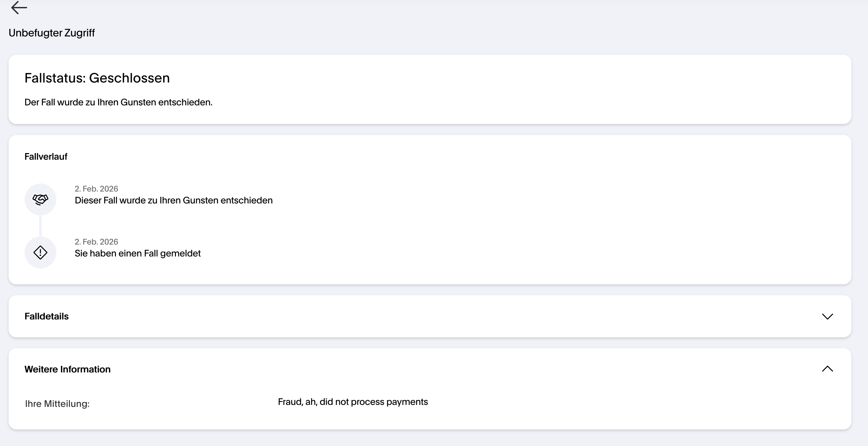
Task: Select the 'Sie haben einen Fall gemeldet' entry
Action: [137, 253]
